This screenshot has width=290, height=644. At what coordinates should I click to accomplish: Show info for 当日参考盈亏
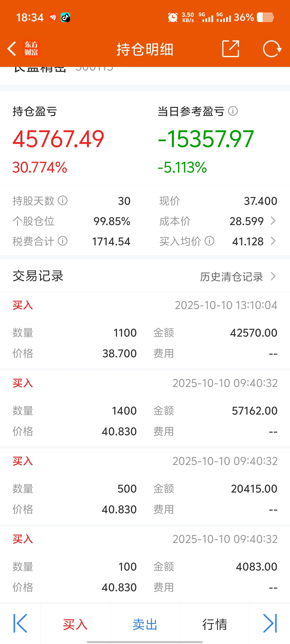point(233,111)
